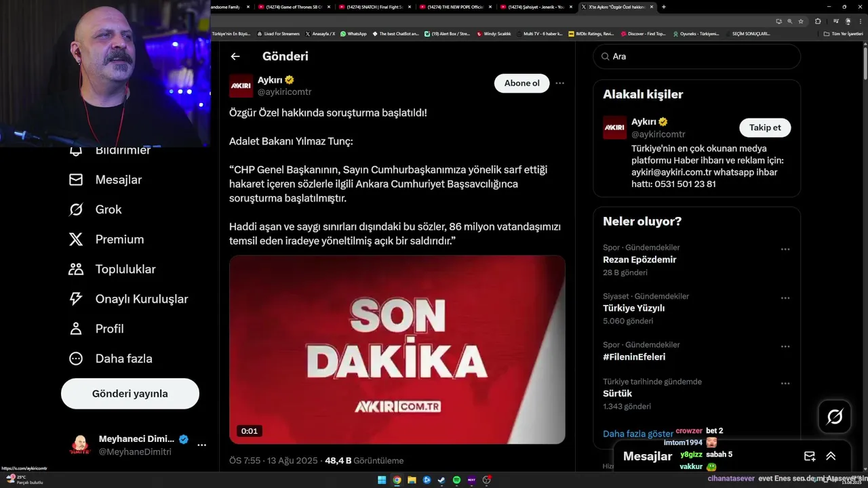Compose new message icon in Mesajlar drawer
Viewport: 868px width, 488px height.
tap(810, 456)
